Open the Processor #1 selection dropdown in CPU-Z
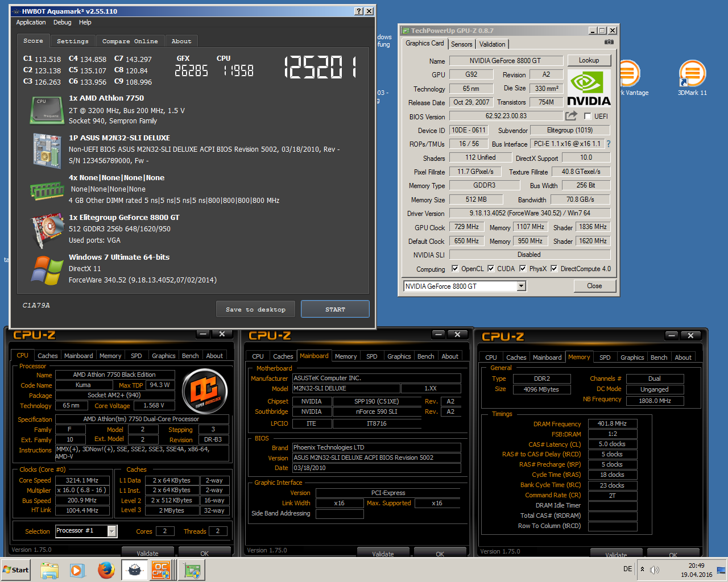 (x=112, y=531)
